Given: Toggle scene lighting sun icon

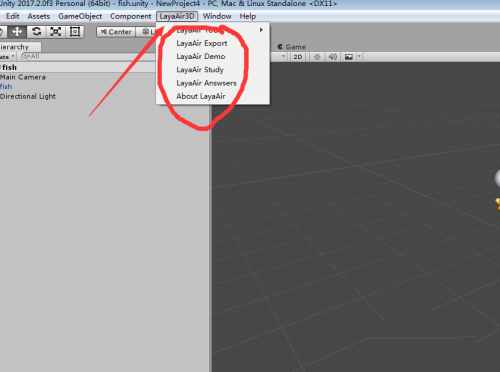Looking at the screenshot, I should coord(317,57).
